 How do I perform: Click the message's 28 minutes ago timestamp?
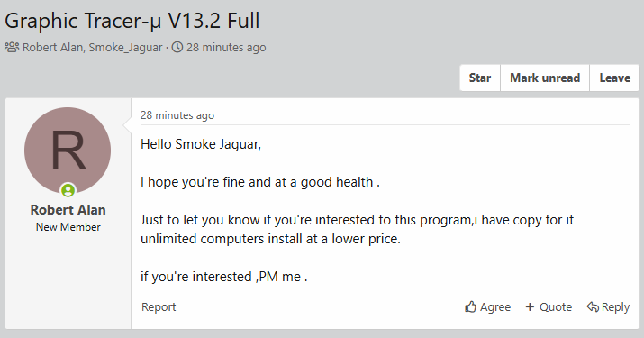pos(177,115)
